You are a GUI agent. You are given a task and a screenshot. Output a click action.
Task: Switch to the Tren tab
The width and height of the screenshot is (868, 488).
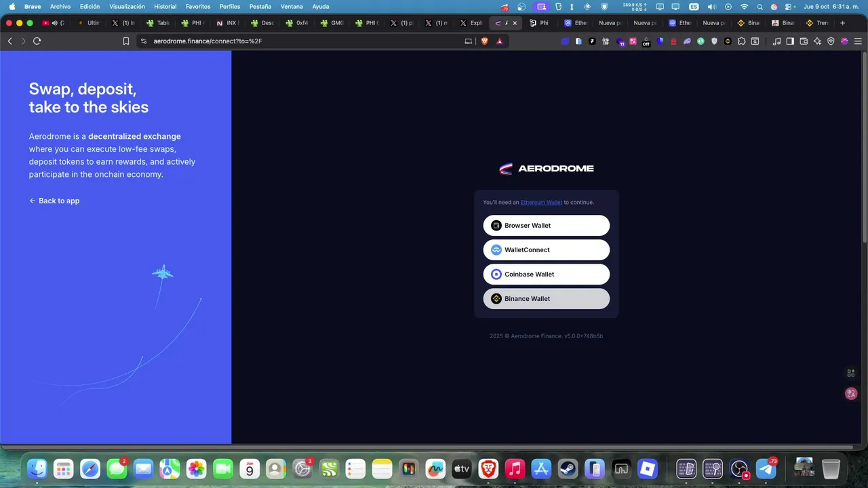coord(818,22)
